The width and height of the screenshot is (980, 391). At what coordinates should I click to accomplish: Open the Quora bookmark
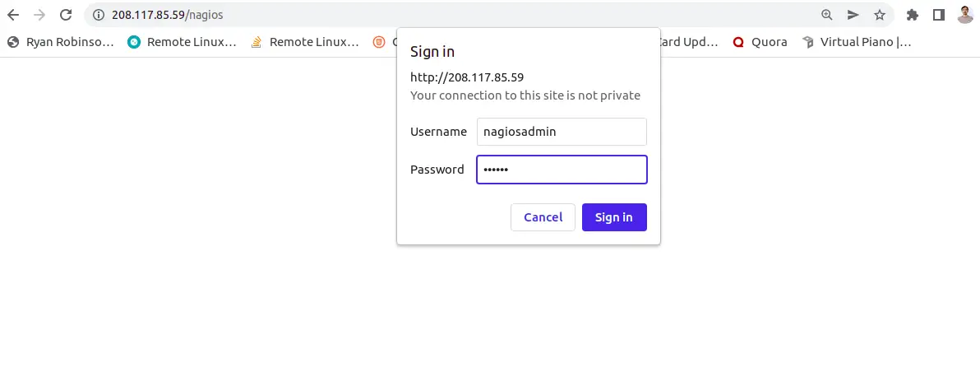(x=760, y=42)
